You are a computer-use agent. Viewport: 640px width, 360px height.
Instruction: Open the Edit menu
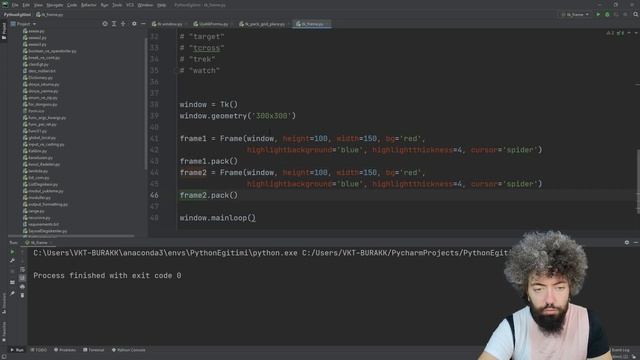click(26, 5)
